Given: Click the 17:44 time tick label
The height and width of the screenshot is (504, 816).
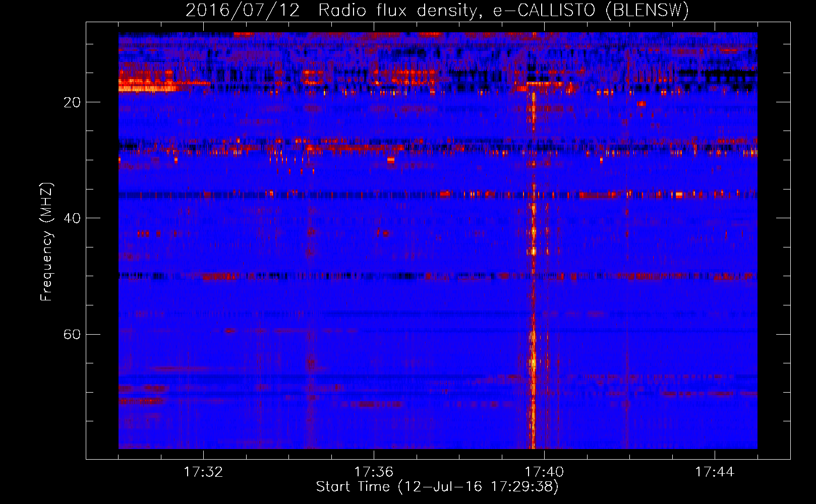Looking at the screenshot, I should point(715,472).
